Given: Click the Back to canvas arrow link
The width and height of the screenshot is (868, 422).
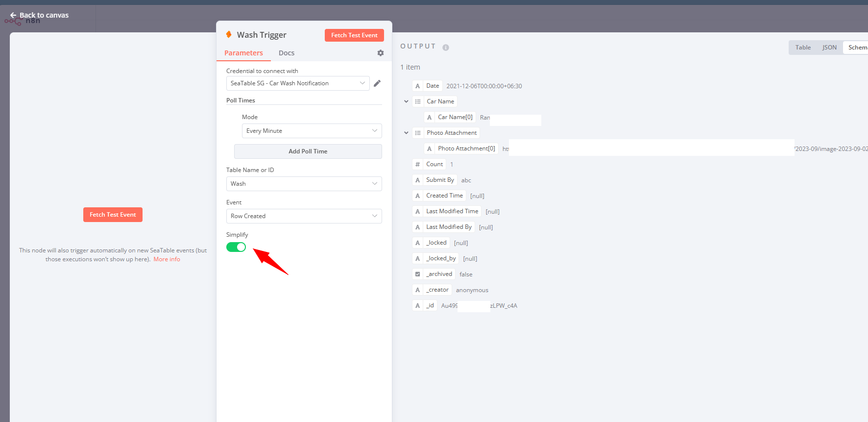Looking at the screenshot, I should coord(39,15).
